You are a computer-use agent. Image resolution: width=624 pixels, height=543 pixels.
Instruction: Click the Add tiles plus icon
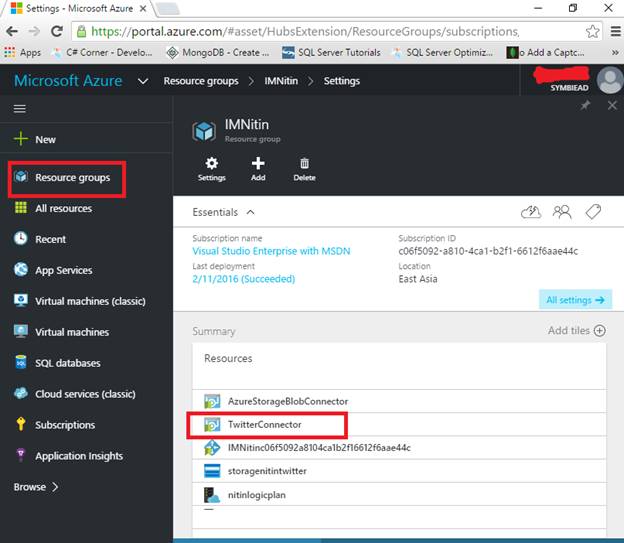599,330
